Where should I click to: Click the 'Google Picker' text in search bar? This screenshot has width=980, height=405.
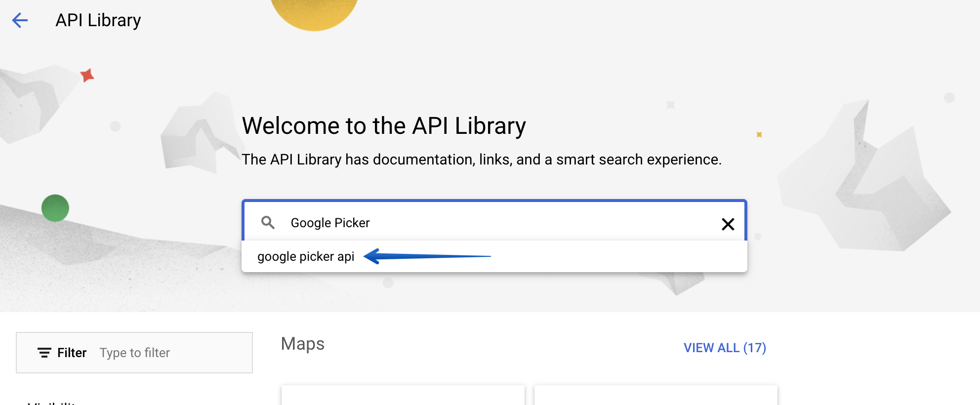coord(330,223)
